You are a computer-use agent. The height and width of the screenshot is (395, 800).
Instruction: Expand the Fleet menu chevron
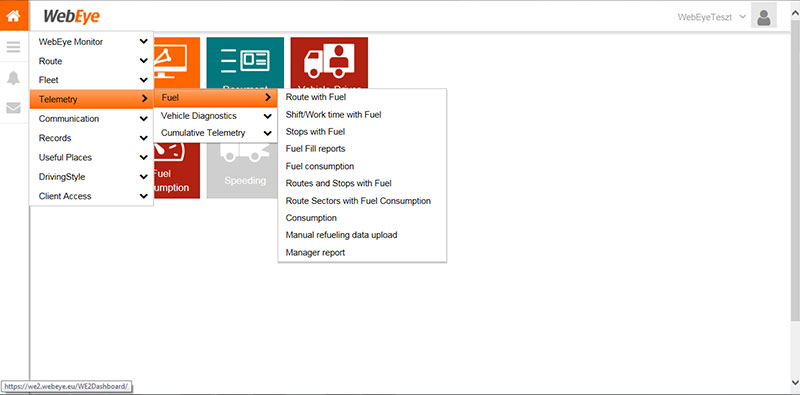click(143, 80)
